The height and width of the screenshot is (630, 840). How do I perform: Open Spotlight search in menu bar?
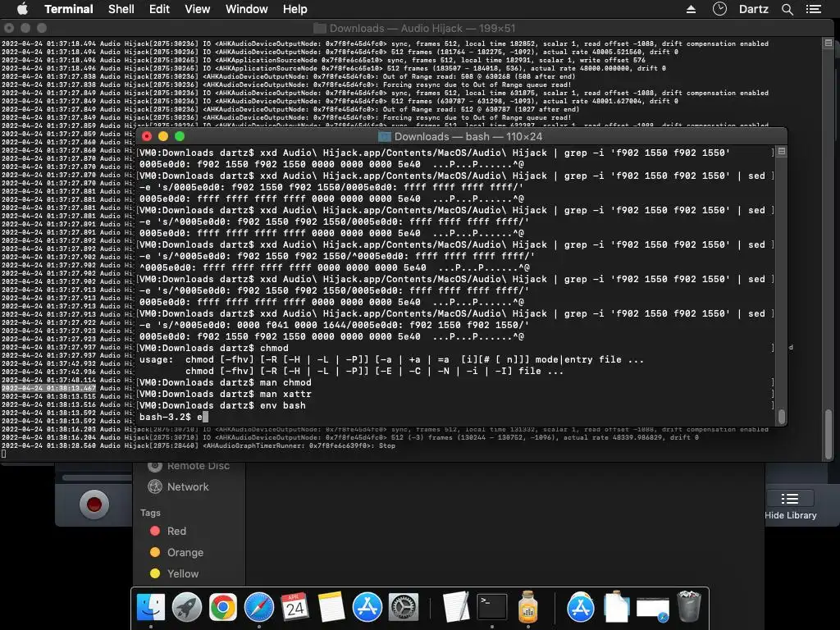pyautogui.click(x=787, y=9)
